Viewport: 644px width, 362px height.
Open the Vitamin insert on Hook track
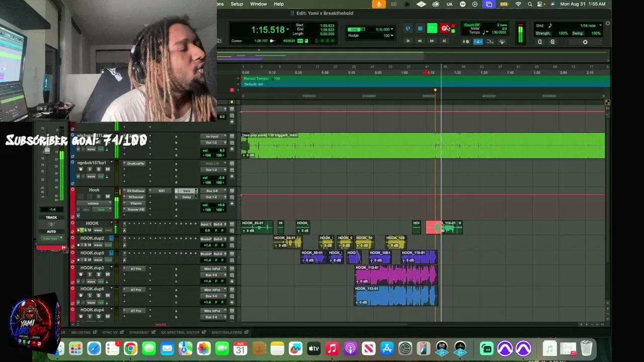pos(136,203)
